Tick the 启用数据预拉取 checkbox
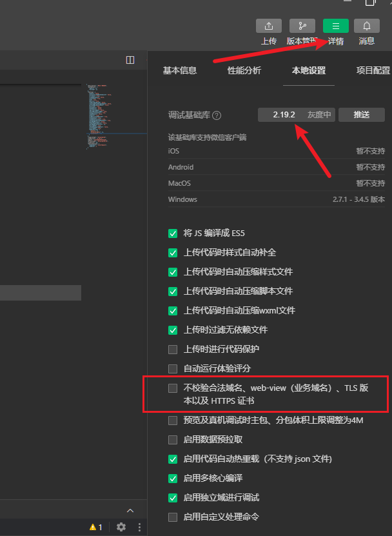The width and height of the screenshot is (392, 536). [x=172, y=439]
